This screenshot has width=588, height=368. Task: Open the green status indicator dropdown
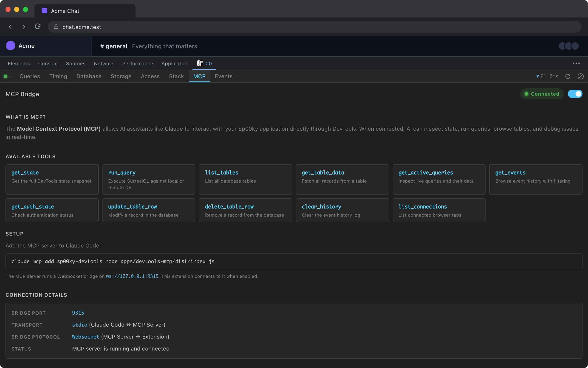[7, 76]
